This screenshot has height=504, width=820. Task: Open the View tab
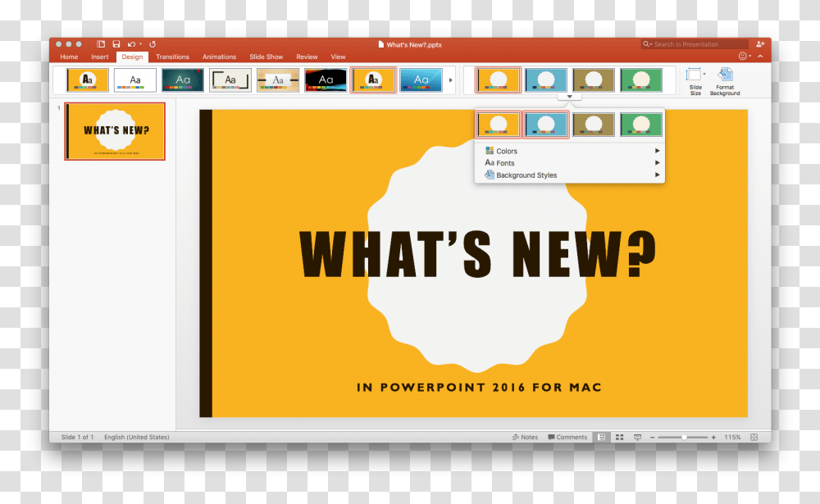point(339,57)
